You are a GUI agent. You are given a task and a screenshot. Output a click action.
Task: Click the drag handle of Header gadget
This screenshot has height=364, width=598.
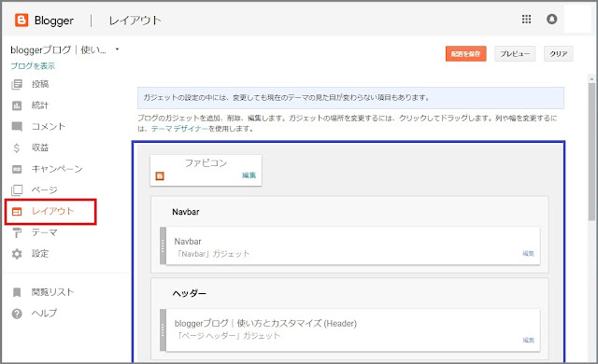tap(163, 330)
